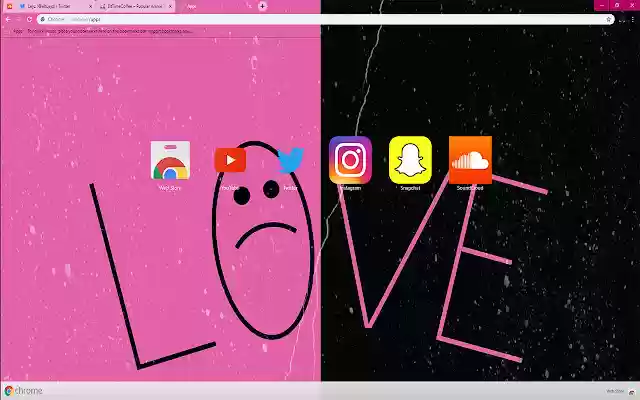Reload the current page
Viewport: 640px width, 400px height.
[29, 19]
